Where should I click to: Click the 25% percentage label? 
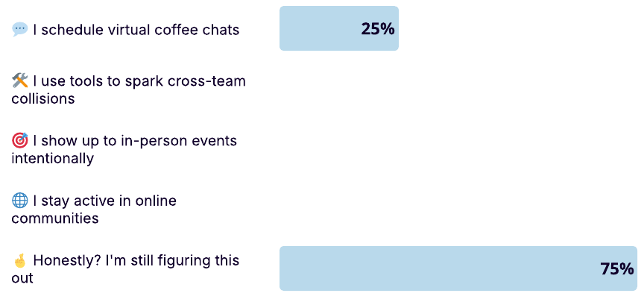pos(378,29)
